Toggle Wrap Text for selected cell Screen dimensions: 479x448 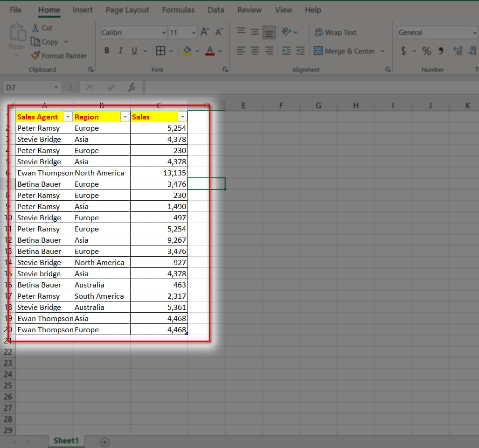(336, 32)
